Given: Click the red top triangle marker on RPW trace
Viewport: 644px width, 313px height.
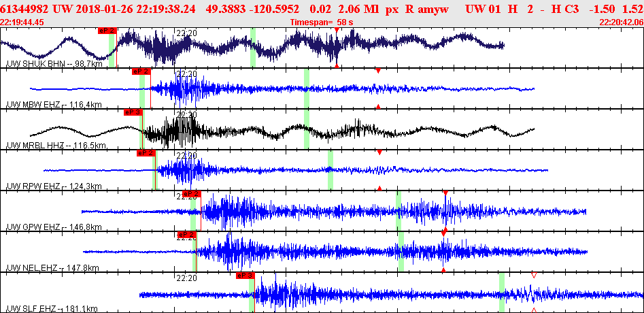Looking at the screenshot, I should tap(379, 152).
